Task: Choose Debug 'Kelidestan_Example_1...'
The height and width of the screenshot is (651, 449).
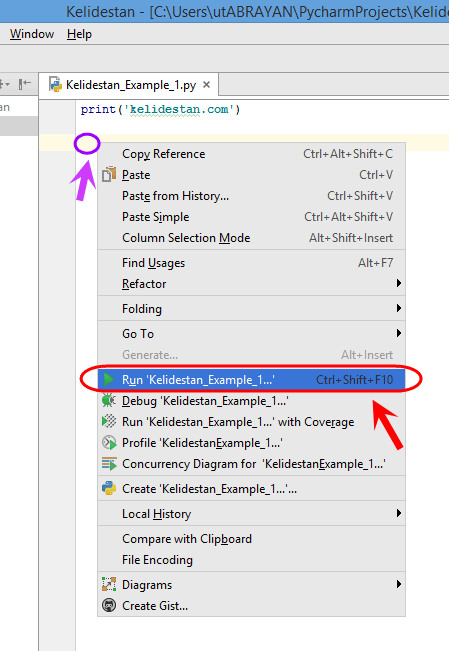Action: (x=251, y=401)
